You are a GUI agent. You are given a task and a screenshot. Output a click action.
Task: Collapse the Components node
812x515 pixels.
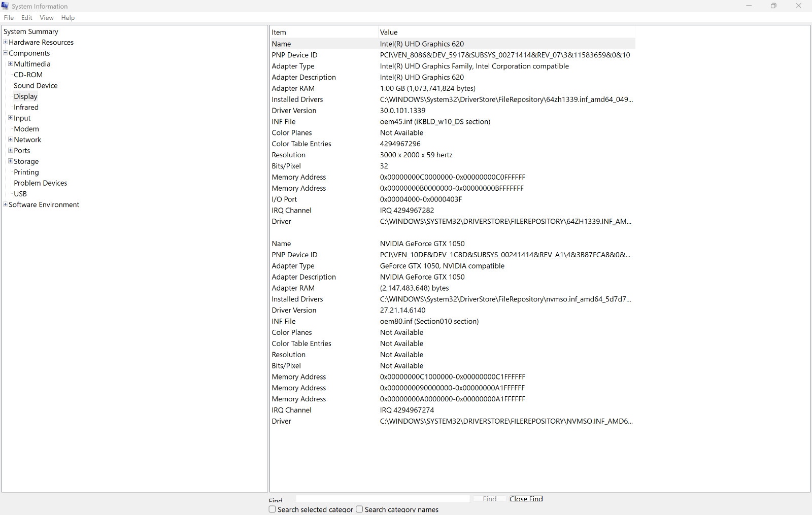click(6, 53)
